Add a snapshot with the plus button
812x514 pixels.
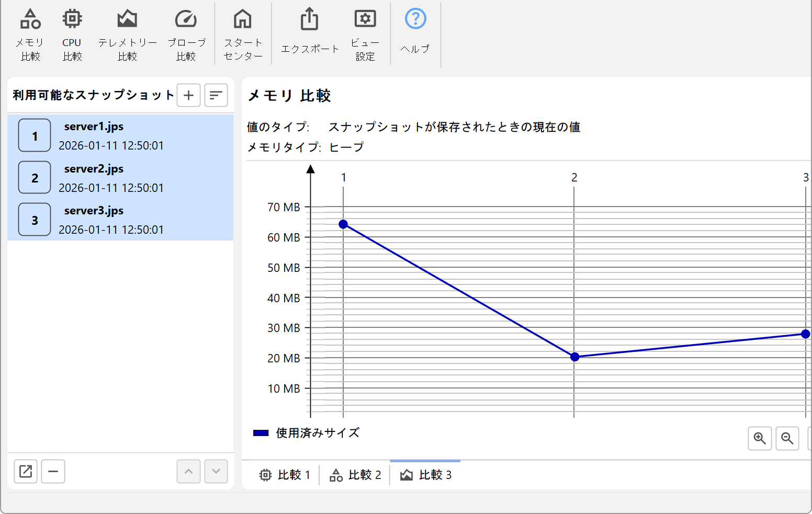click(189, 95)
